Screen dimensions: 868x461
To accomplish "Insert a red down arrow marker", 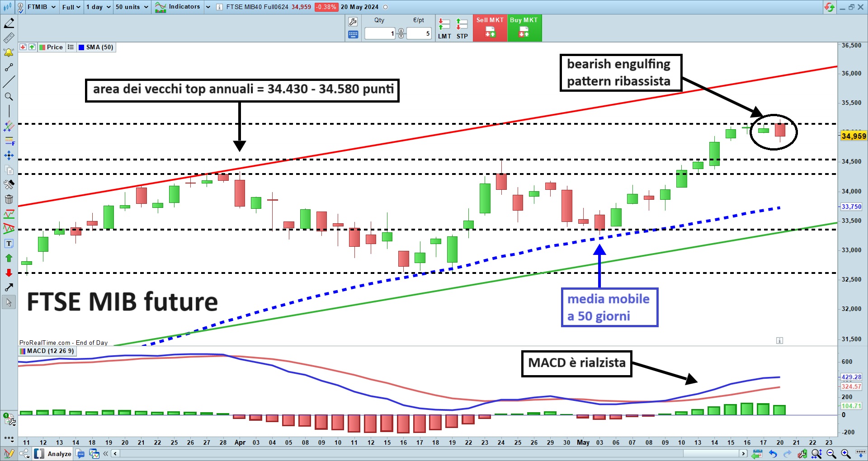I will point(9,273).
